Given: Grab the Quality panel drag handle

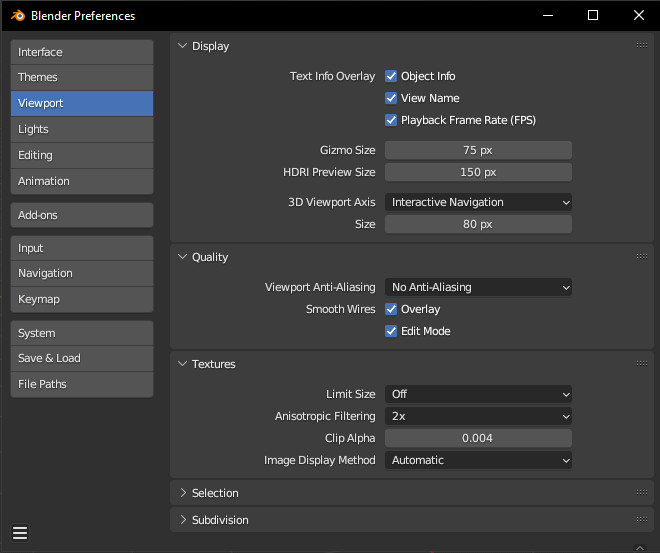Looking at the screenshot, I should click(641, 256).
